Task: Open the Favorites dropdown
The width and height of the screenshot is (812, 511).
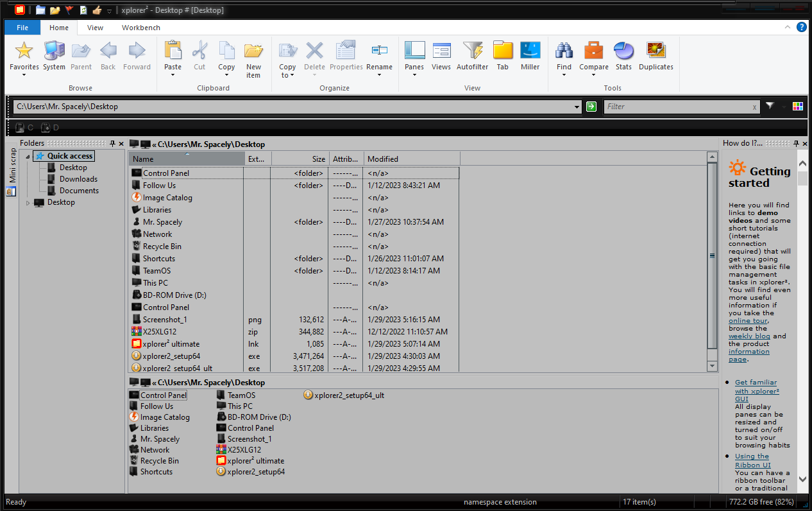Action: click(x=24, y=75)
